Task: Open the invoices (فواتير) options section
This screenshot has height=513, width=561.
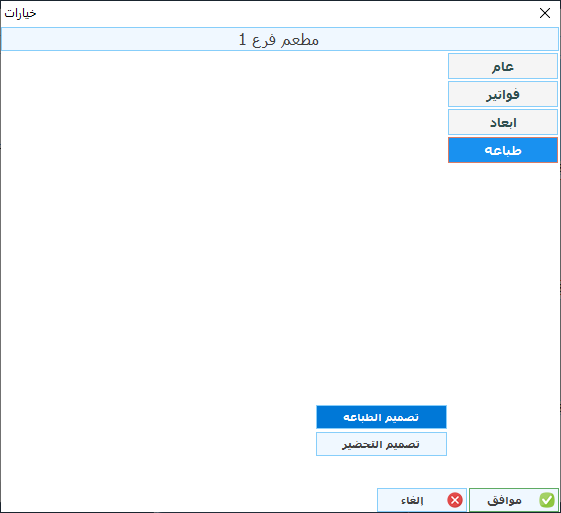Action: click(x=503, y=94)
